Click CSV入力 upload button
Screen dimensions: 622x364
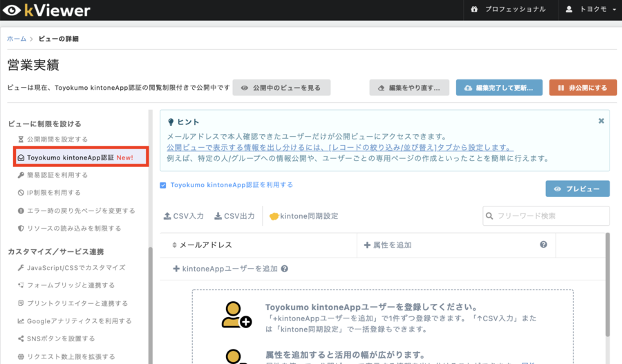184,216
